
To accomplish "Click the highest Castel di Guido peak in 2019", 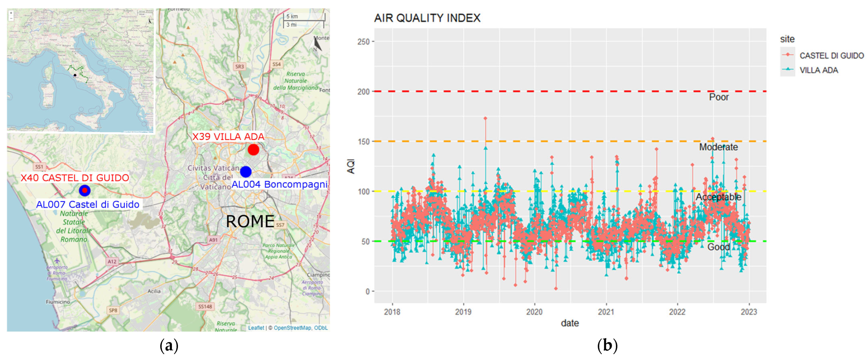I will [485, 118].
